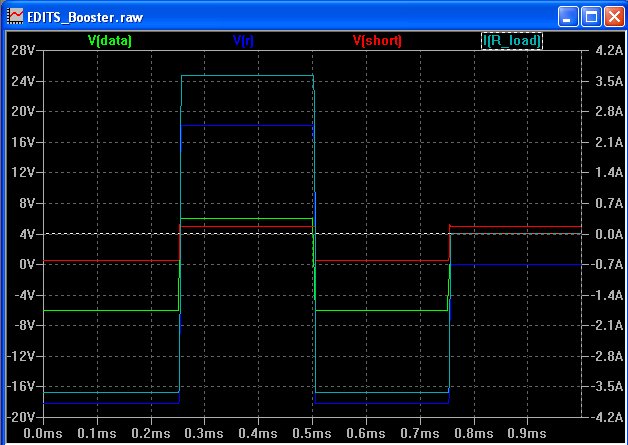Click the -20V label on left axis
The width and height of the screenshot is (628, 445).
[20, 417]
